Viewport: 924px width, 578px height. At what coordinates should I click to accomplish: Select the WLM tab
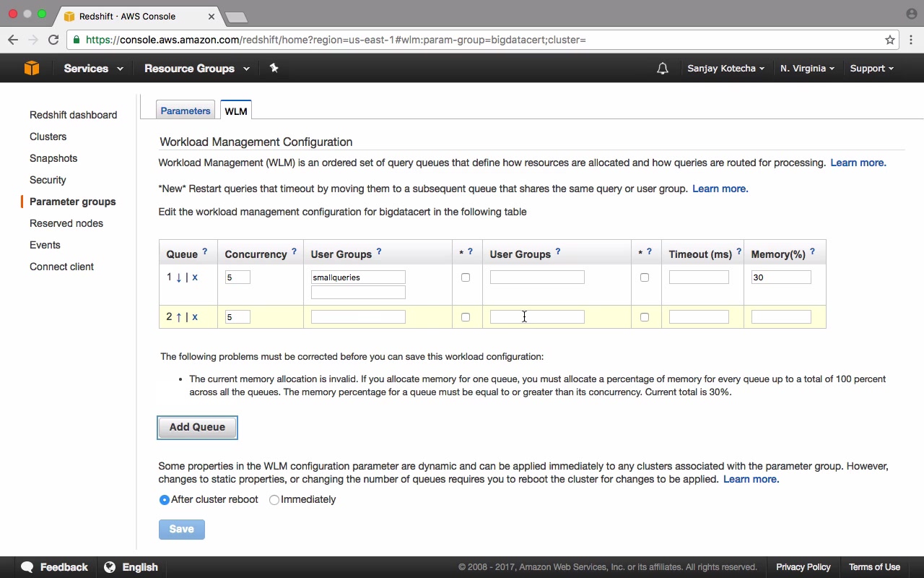tap(236, 111)
